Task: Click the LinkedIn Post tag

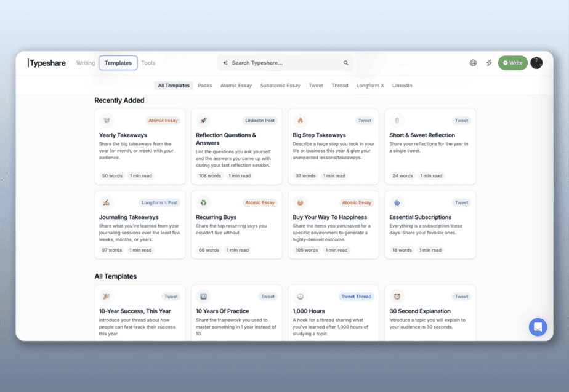Action: coord(260,121)
